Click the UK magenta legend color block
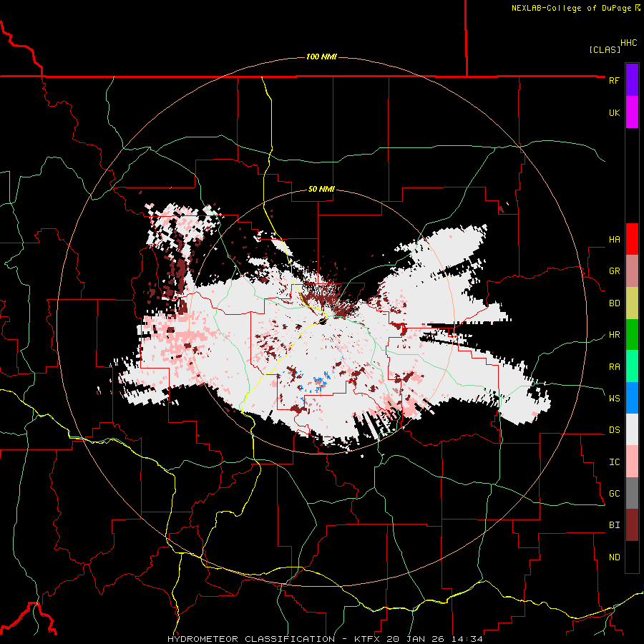This screenshot has height=644, width=644. point(632,112)
